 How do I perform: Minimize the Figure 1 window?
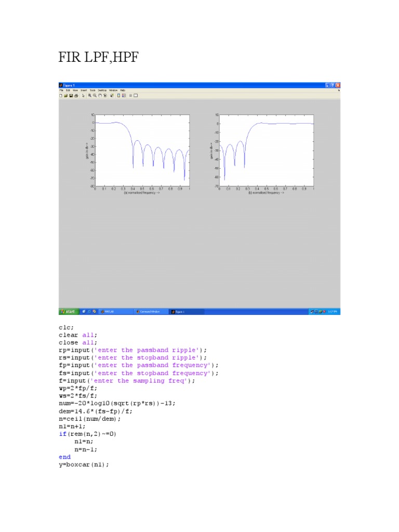click(x=328, y=85)
